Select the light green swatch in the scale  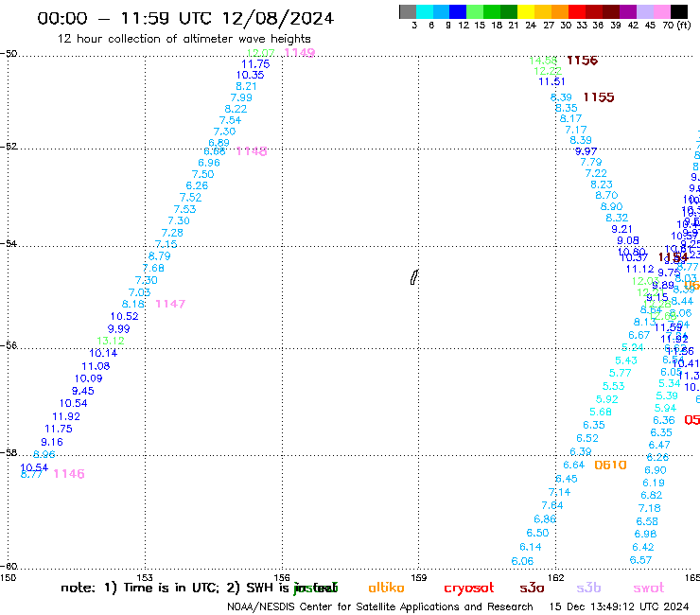point(475,11)
